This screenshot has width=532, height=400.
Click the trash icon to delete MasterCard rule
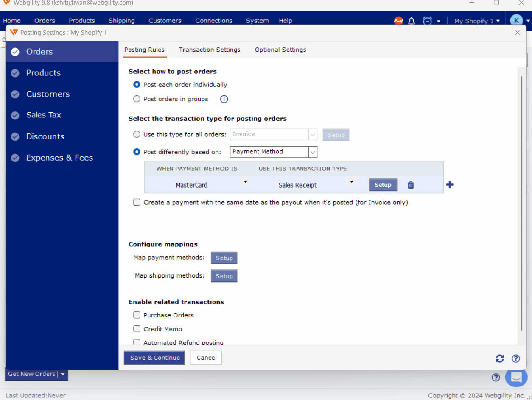411,185
